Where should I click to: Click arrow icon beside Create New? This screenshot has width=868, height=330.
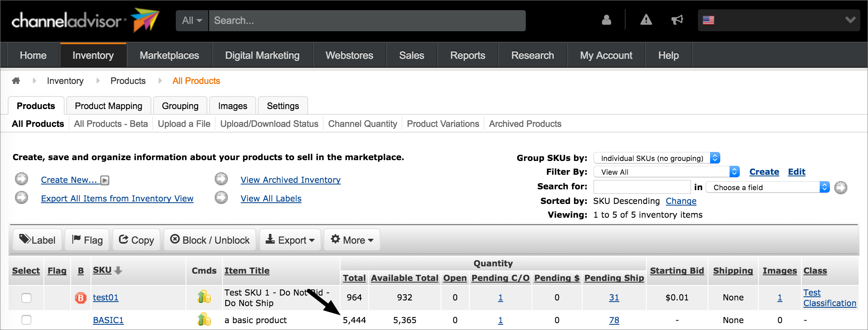pyautogui.click(x=22, y=179)
